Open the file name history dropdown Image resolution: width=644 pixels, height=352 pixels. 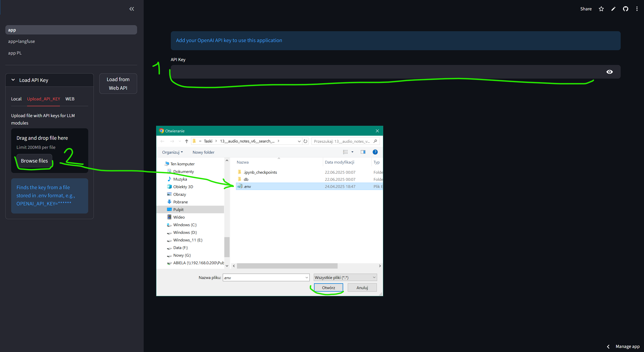[307, 277]
